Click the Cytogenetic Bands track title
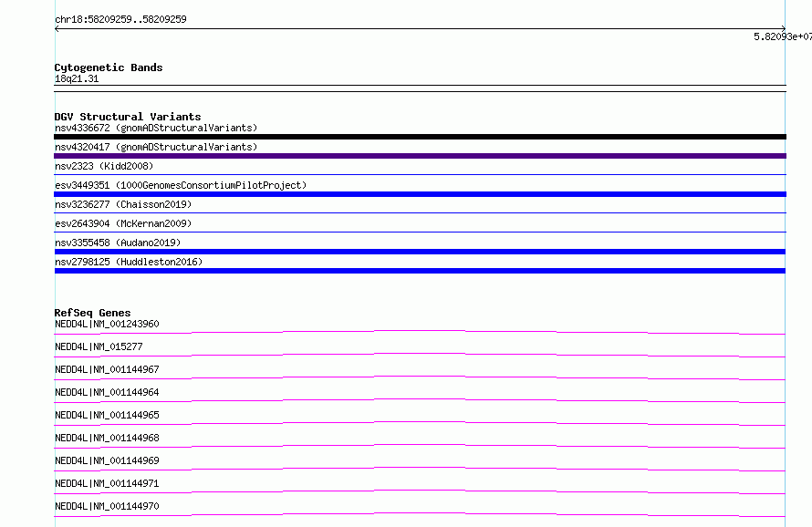This screenshot has width=812, height=527. pos(109,67)
